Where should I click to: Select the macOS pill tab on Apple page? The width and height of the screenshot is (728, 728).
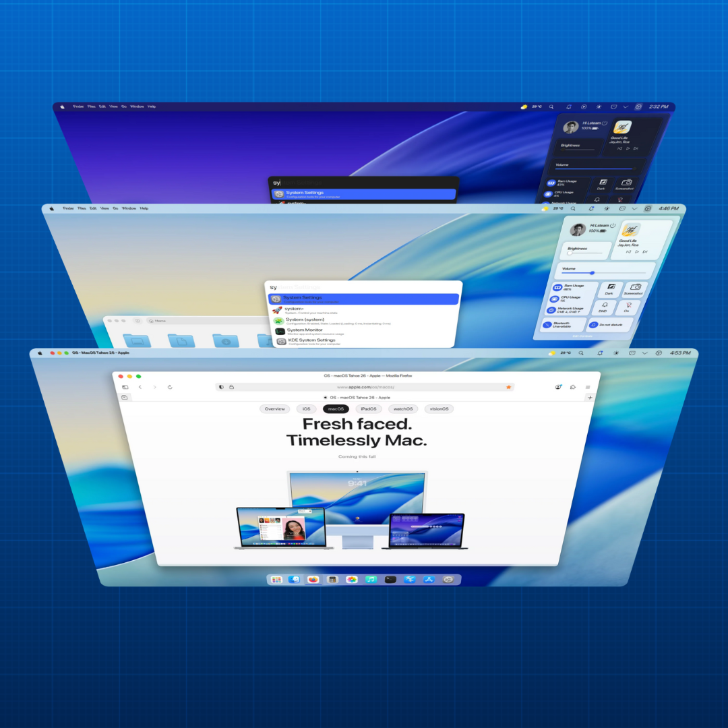336,409
